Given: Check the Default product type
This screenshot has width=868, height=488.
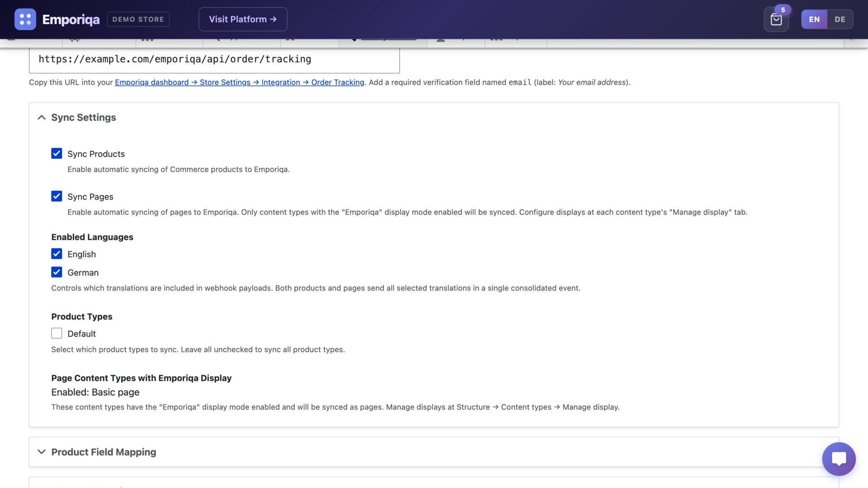Looking at the screenshot, I should [57, 333].
